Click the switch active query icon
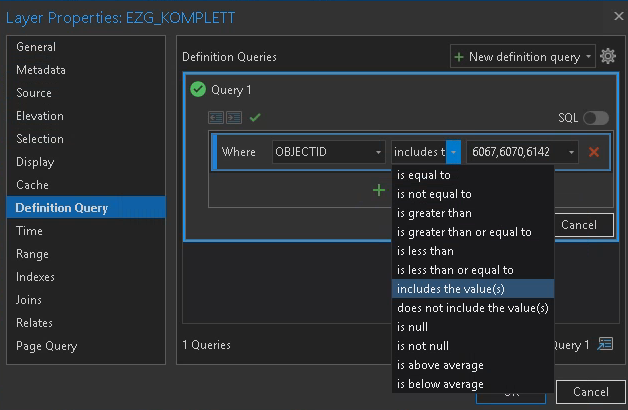The height and width of the screenshot is (410, 628). [x=604, y=345]
